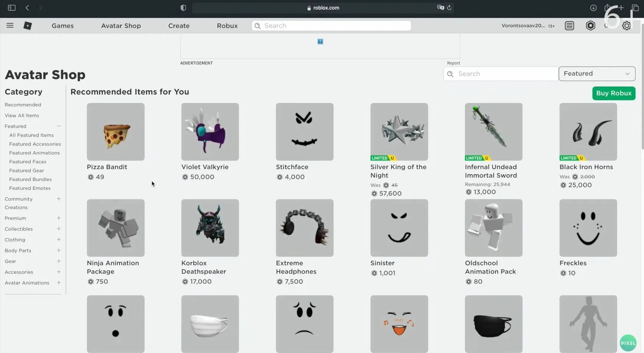
Task: Select Featured Emotes
Action: pos(30,188)
